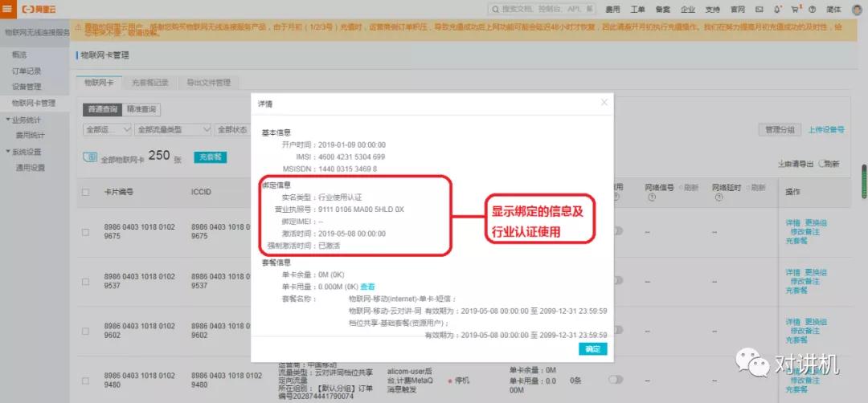This screenshot has width=868, height=403.
Task: Tick checkbox for card ending 9537
Action: coord(85,282)
